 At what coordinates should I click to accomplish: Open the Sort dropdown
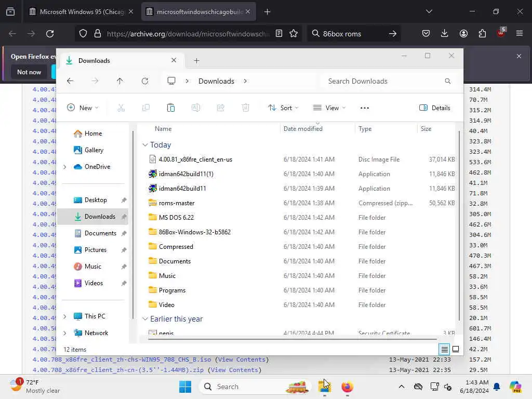click(x=283, y=108)
